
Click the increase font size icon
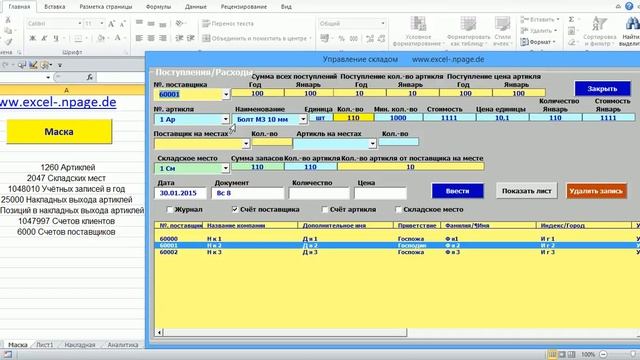111,24
